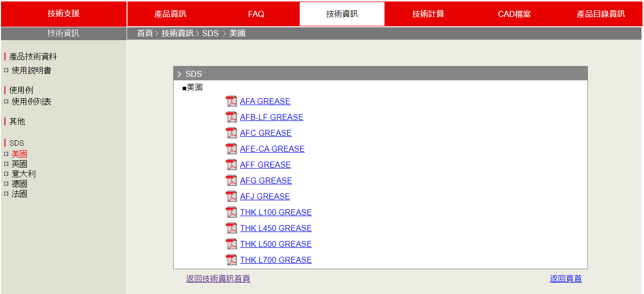Go to 技術支援 in the top navigation
This screenshot has height=294, width=644.
(x=64, y=14)
